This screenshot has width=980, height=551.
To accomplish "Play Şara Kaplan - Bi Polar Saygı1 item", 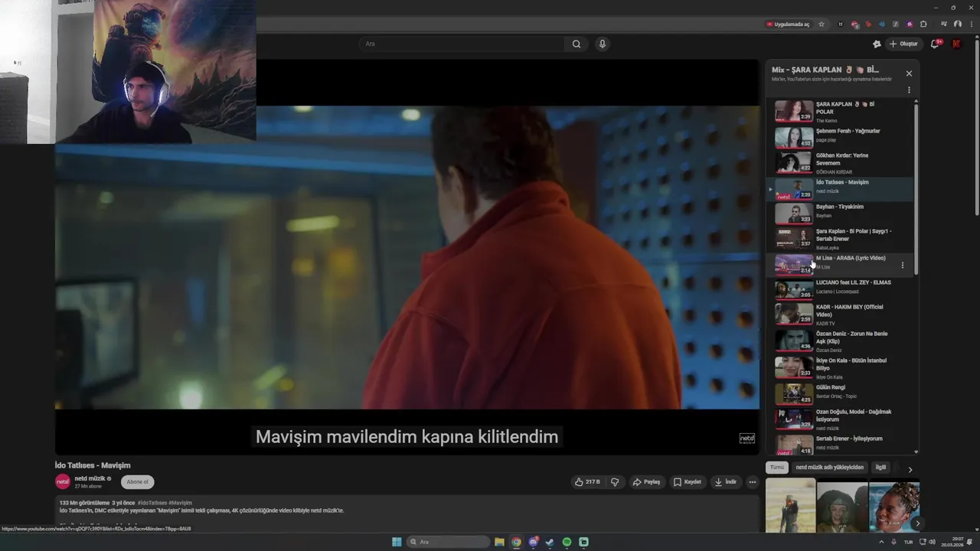I will (840, 238).
